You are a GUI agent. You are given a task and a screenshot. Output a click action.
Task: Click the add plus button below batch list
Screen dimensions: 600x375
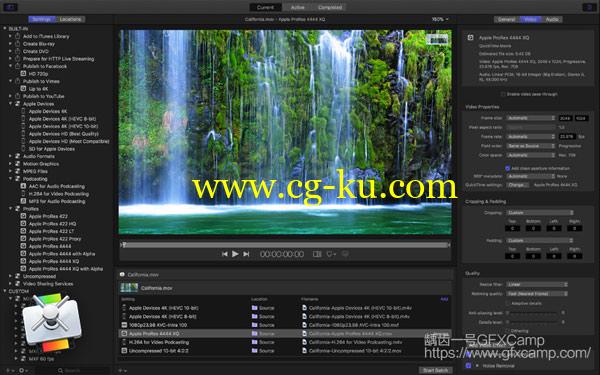121,370
